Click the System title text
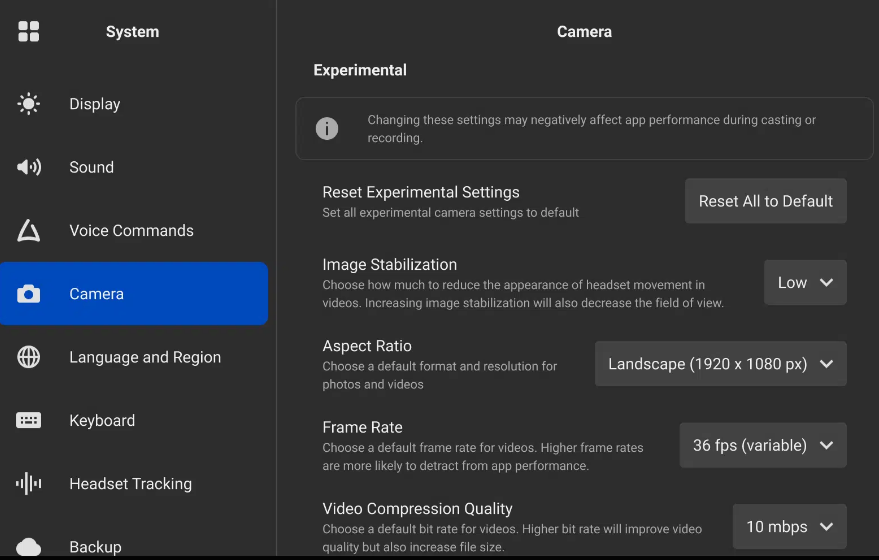The image size is (879, 560). [x=132, y=32]
